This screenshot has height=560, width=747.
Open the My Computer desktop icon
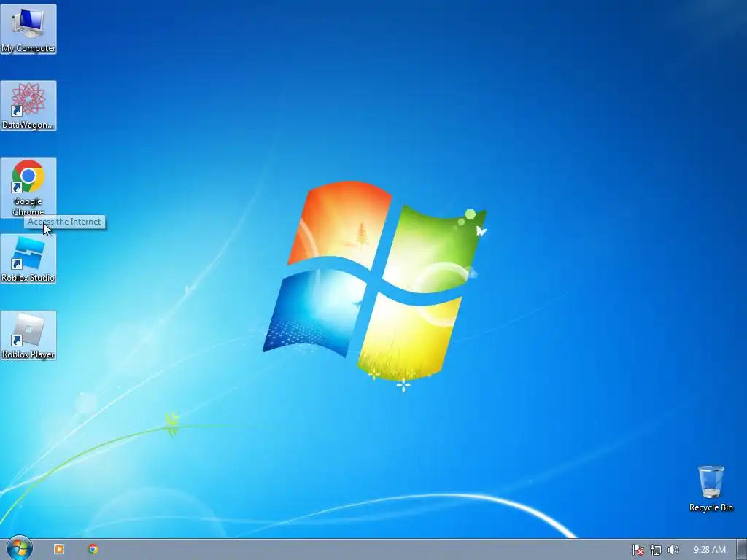(28, 28)
